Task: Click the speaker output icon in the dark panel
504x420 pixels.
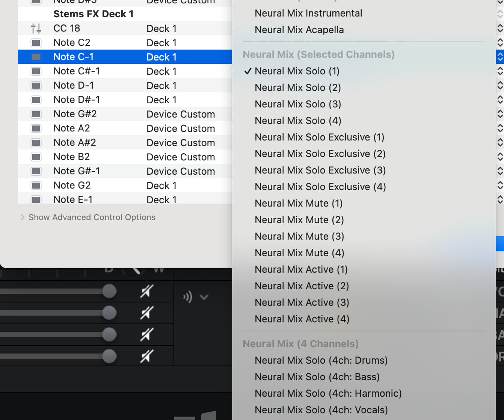Action: point(188,297)
